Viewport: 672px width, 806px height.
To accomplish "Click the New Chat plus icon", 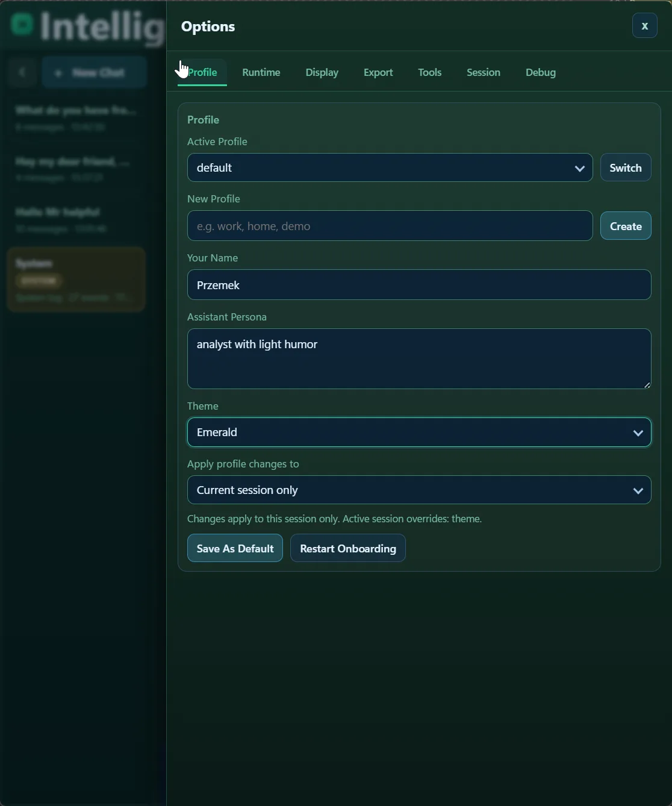I will coord(58,72).
